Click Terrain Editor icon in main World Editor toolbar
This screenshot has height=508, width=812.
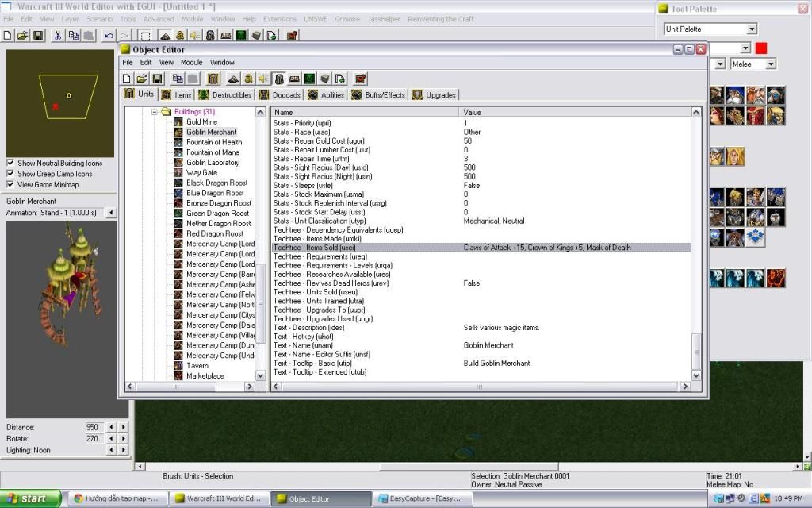click(x=165, y=35)
